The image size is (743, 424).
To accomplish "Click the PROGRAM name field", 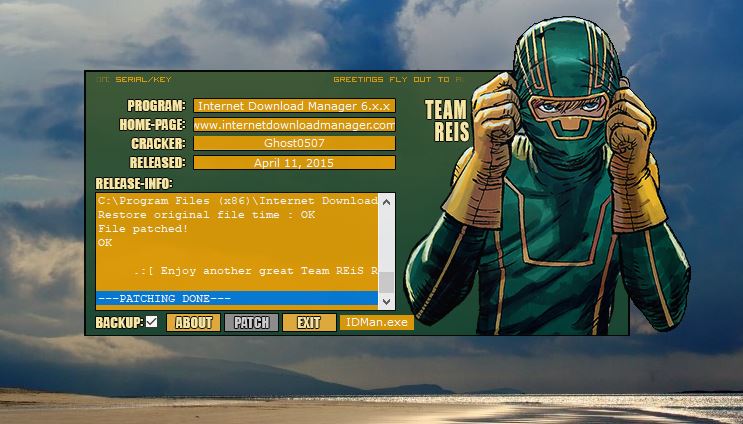I will (x=294, y=106).
